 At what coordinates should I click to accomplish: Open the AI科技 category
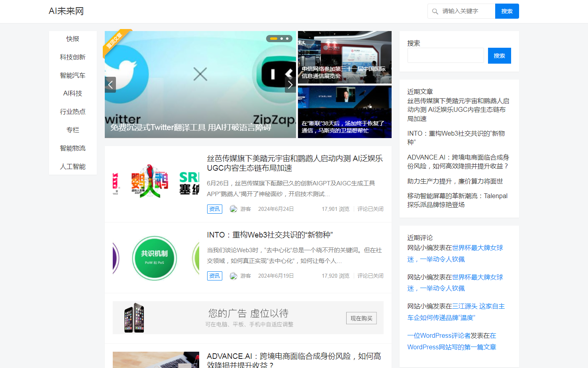point(73,93)
